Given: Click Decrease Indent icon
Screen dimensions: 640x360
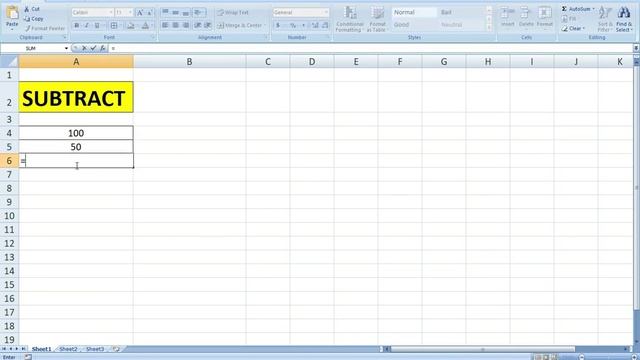Looking at the screenshot, I should point(198,25).
